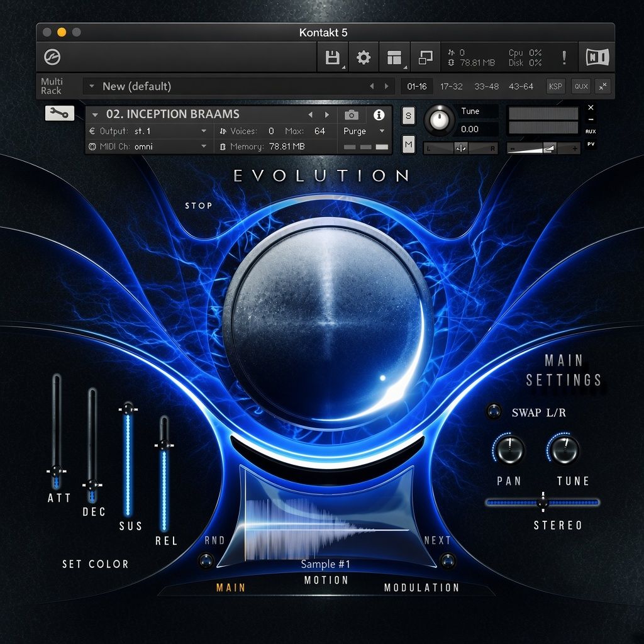Open instrument edit wrench icon
644x644 pixels.
coord(60,113)
